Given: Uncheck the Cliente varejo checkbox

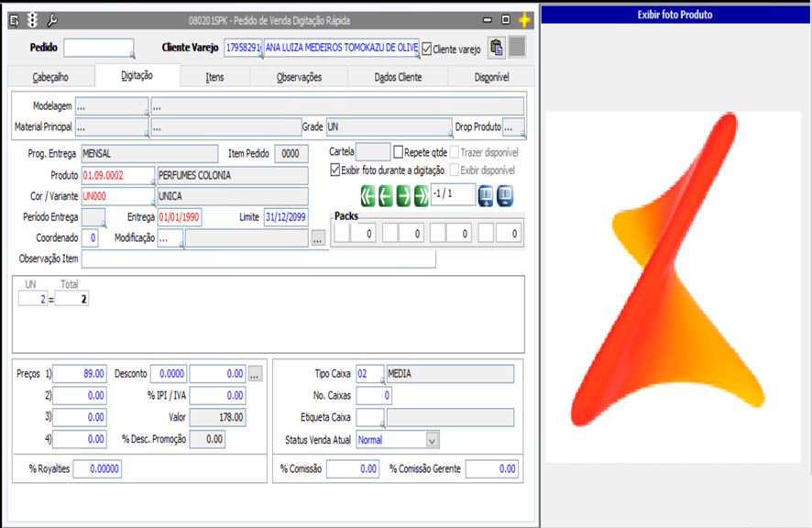Looking at the screenshot, I should [x=427, y=49].
